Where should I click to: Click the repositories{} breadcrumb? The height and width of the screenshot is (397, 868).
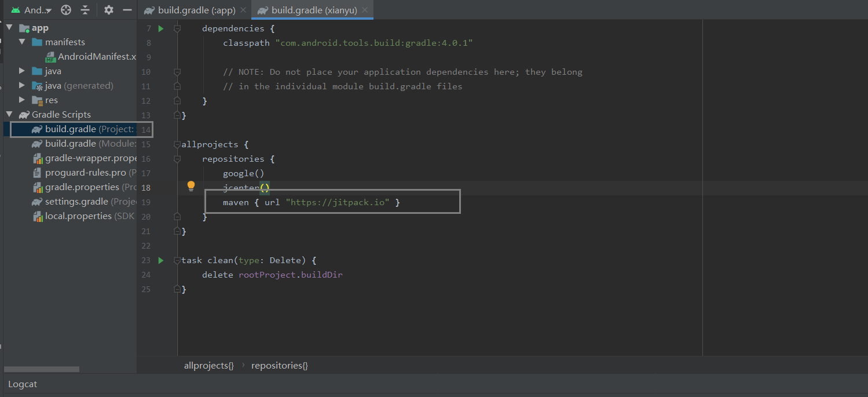point(280,366)
